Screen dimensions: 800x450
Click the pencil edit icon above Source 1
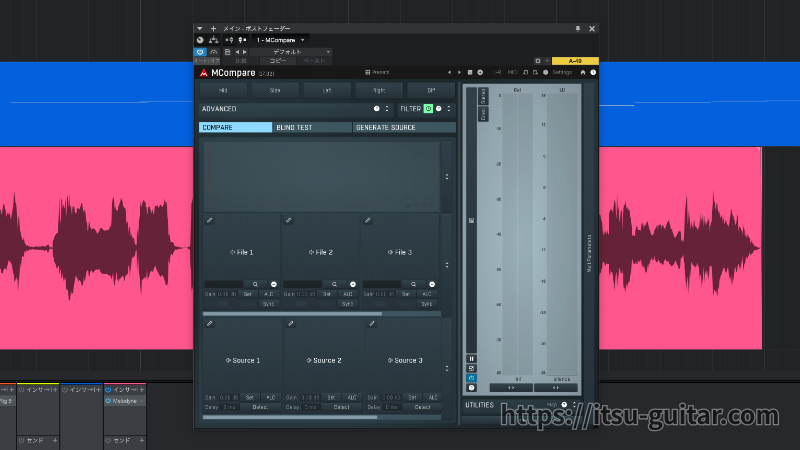210,323
